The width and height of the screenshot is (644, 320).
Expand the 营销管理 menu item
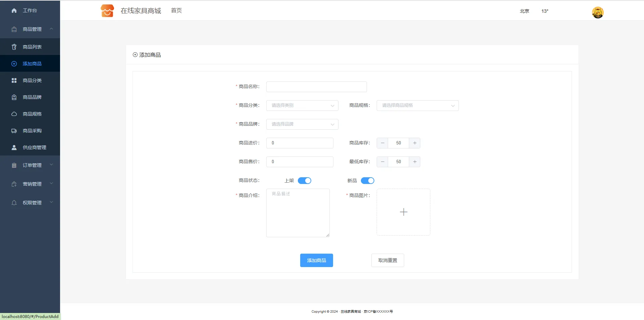pos(32,184)
